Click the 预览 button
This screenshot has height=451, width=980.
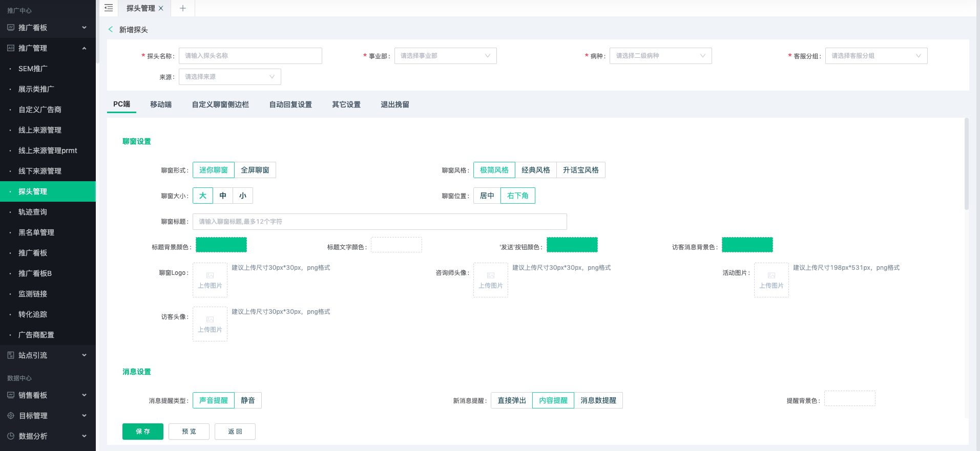(x=189, y=432)
